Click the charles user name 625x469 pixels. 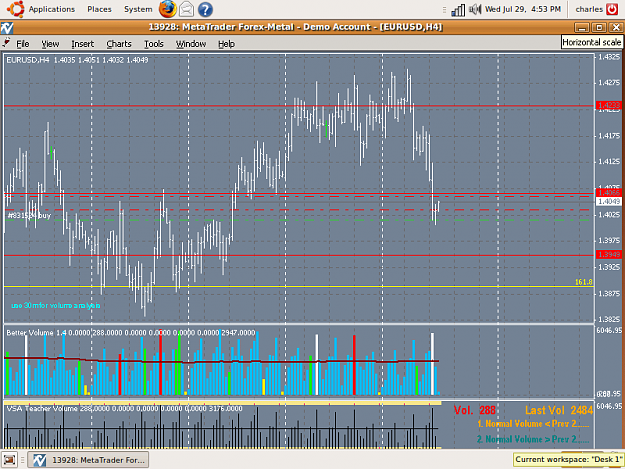[589, 9]
